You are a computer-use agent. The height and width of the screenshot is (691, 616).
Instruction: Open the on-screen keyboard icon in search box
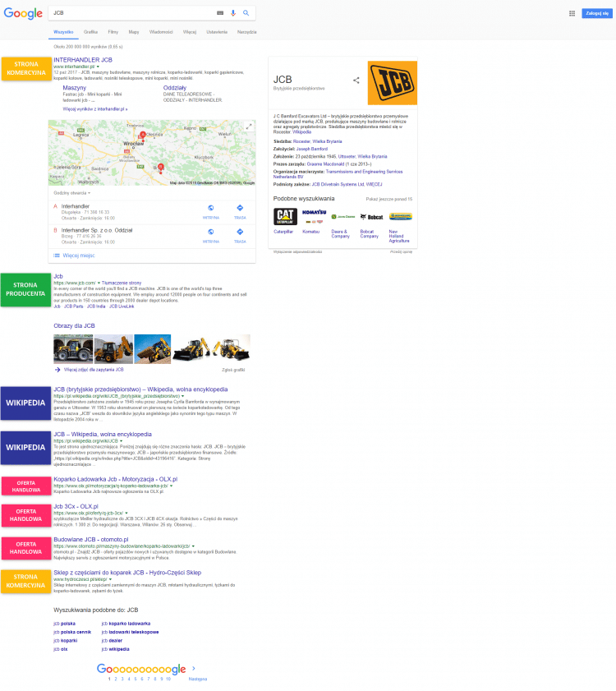point(220,13)
